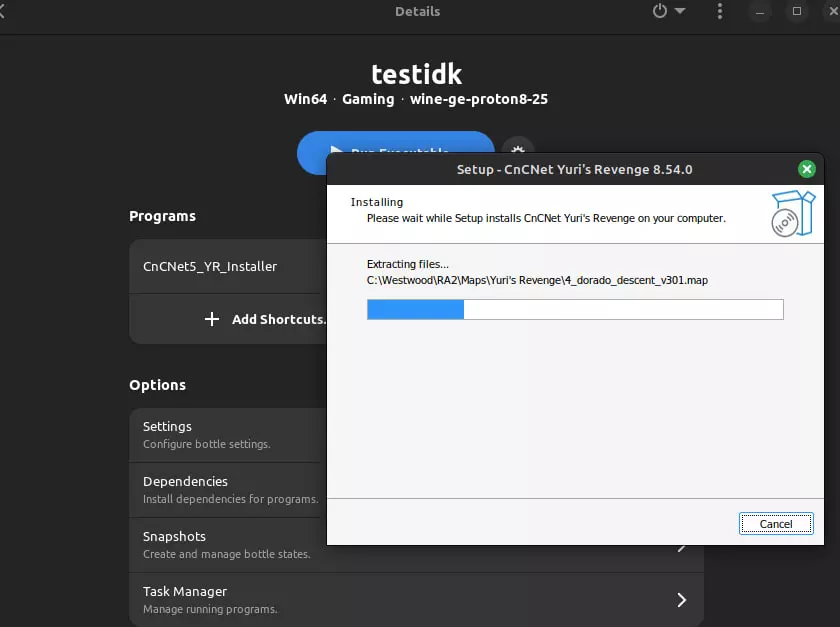Viewport: 840px width, 627px height.
Task: Click the 'Please wait while Setup installs' message
Action: pos(546,218)
